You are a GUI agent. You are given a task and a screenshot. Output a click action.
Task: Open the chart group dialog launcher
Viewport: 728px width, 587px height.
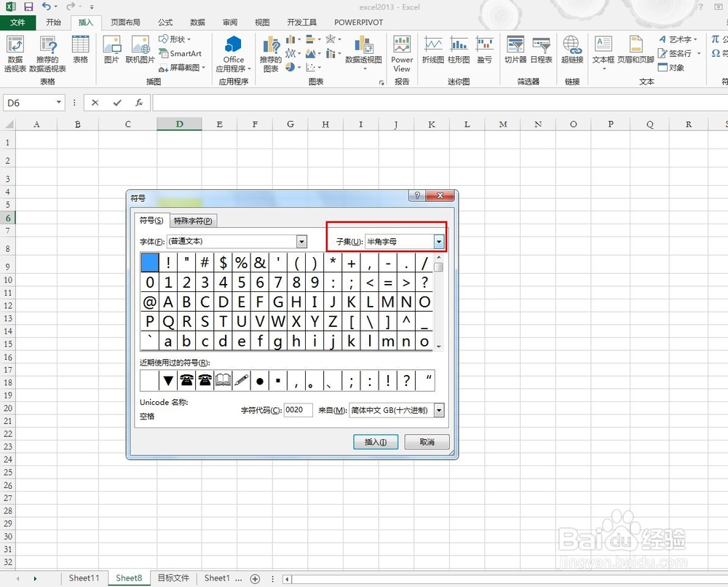pos(381,83)
